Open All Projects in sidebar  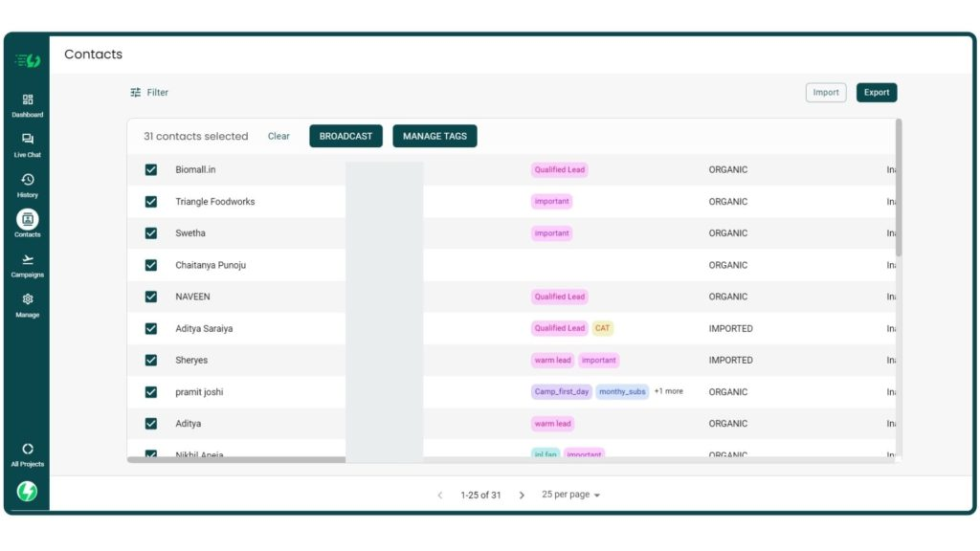coord(27,450)
